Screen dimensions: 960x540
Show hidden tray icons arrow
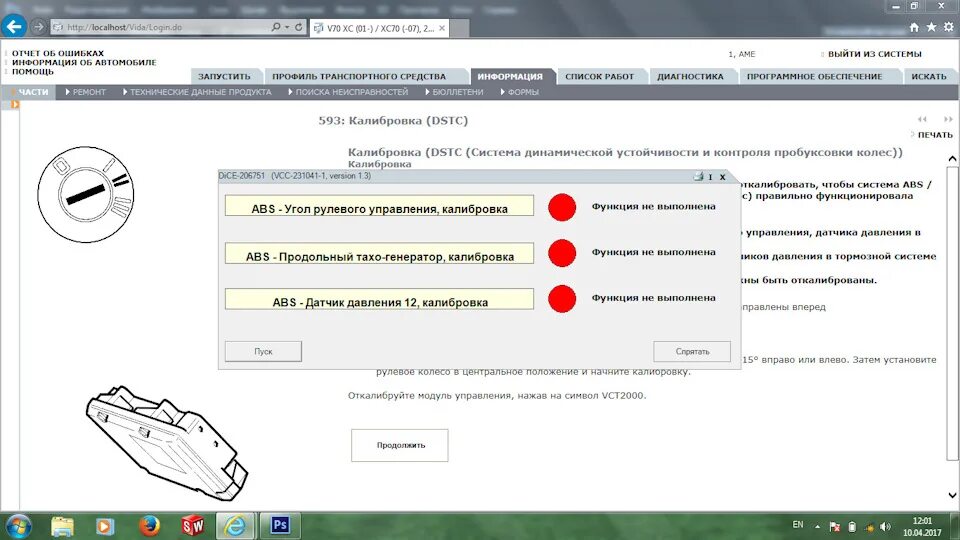click(817, 527)
